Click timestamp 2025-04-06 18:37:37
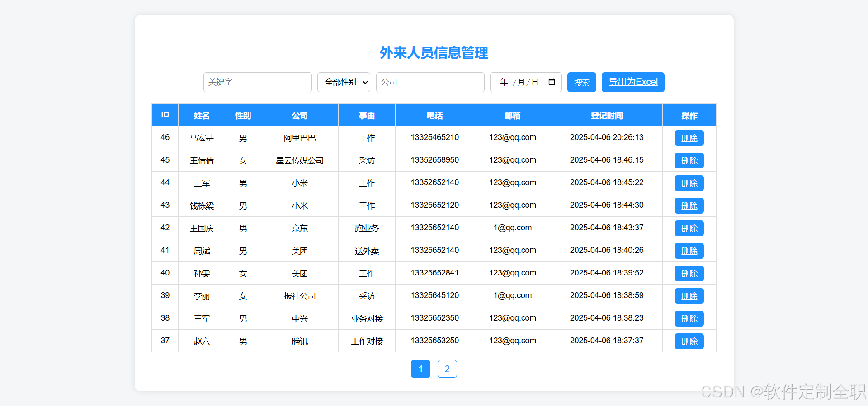This screenshot has width=868, height=406. coord(607,341)
